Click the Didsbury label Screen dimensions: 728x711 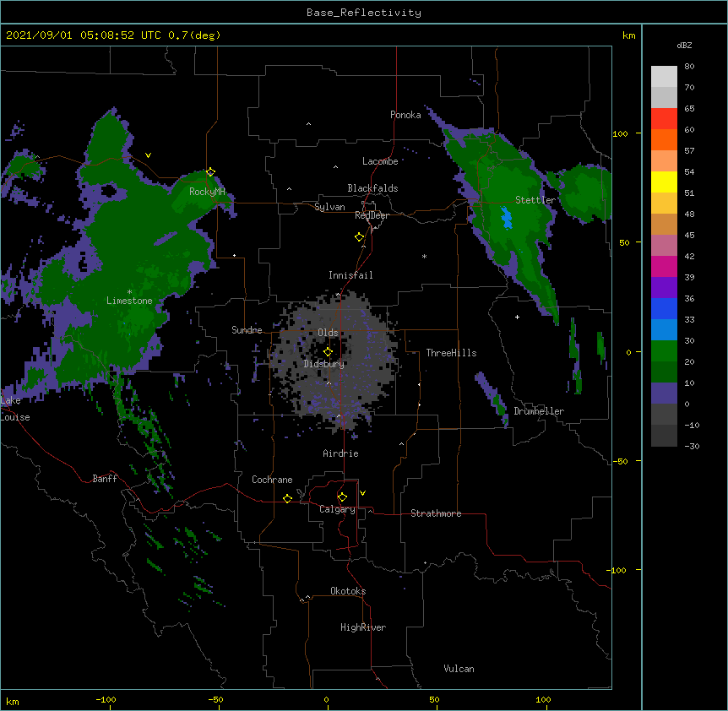click(x=324, y=364)
